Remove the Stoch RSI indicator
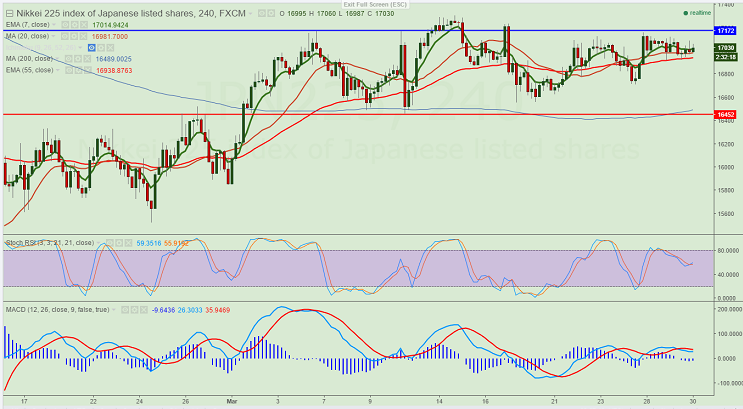This screenshot has height=409, width=743. [x=128, y=242]
